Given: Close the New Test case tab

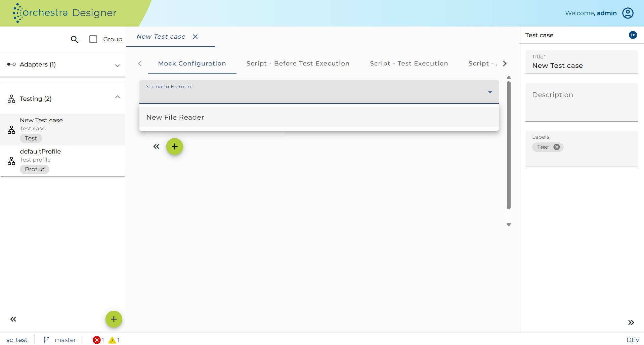Looking at the screenshot, I should click(x=195, y=37).
